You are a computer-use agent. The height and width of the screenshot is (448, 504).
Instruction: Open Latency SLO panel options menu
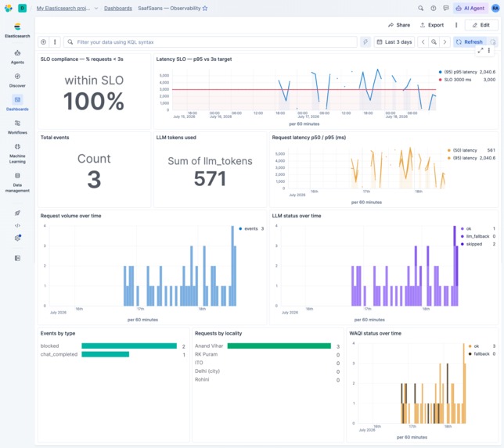point(489,50)
